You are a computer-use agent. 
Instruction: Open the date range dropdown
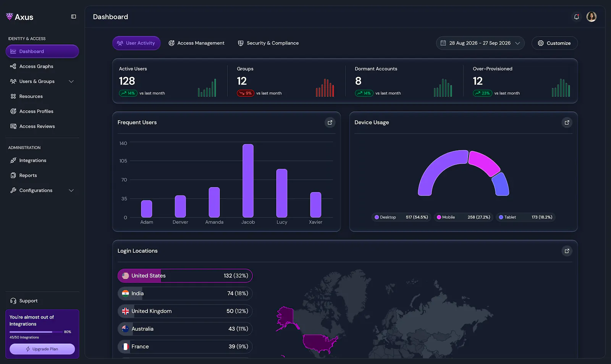point(480,43)
